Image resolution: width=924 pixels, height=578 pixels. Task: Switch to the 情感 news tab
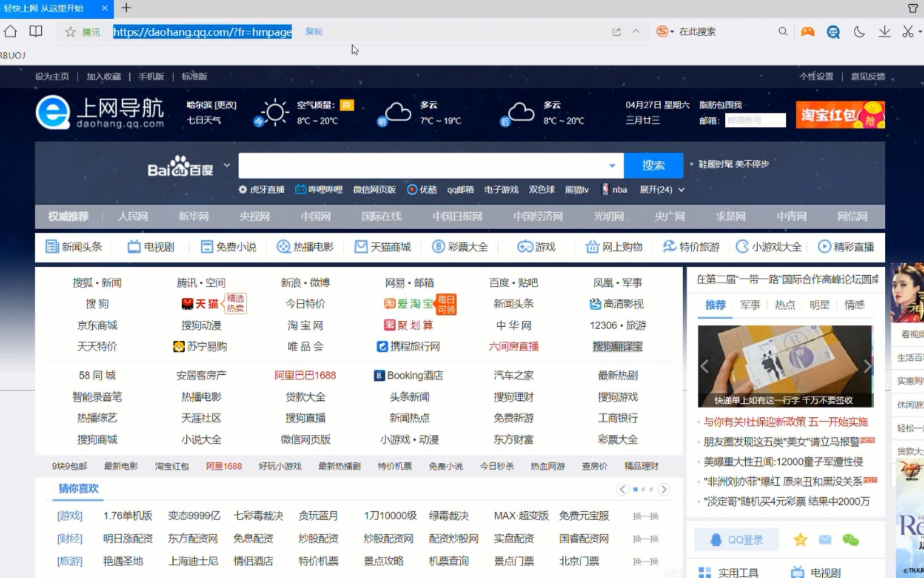coord(854,305)
